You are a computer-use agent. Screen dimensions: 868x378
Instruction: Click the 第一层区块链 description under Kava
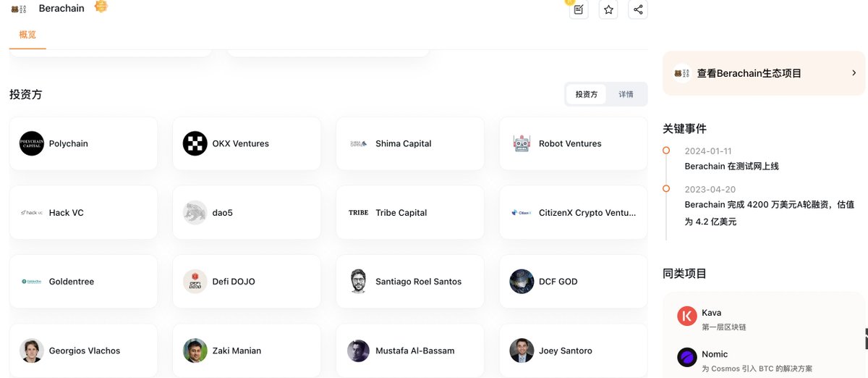(723, 327)
